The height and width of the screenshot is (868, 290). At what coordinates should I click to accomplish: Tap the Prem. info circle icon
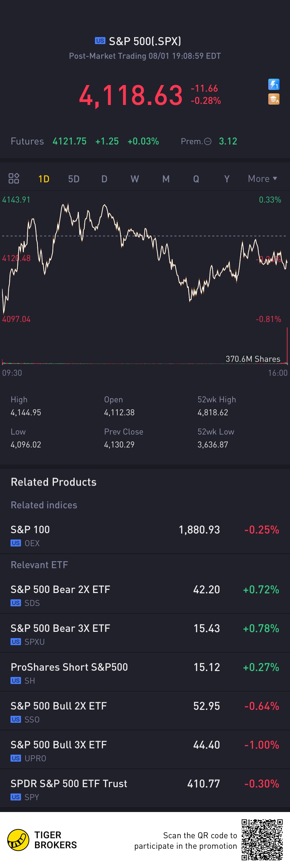[208, 141]
